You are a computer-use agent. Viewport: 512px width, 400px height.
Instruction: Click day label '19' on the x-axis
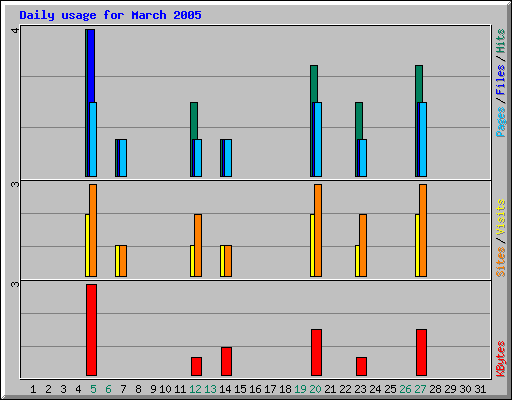[x=300, y=389]
